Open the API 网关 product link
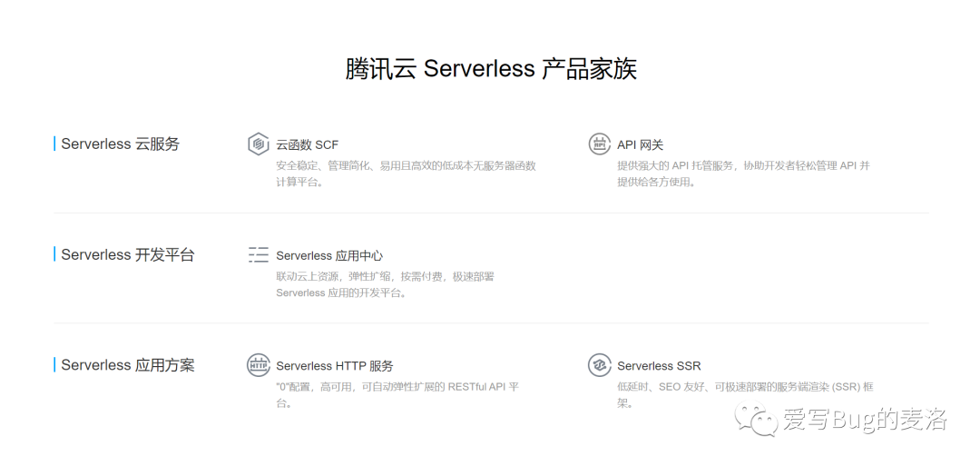Image resolution: width=980 pixels, height=466 pixels. tap(640, 145)
